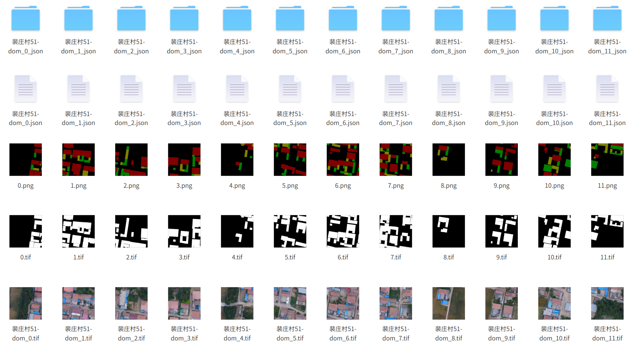
Task: Open the 4.png label thumbnail
Action: click(237, 160)
